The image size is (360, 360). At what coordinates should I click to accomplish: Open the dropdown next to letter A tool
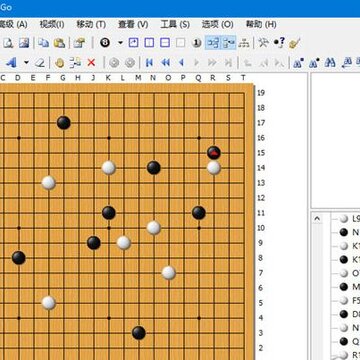(26, 62)
